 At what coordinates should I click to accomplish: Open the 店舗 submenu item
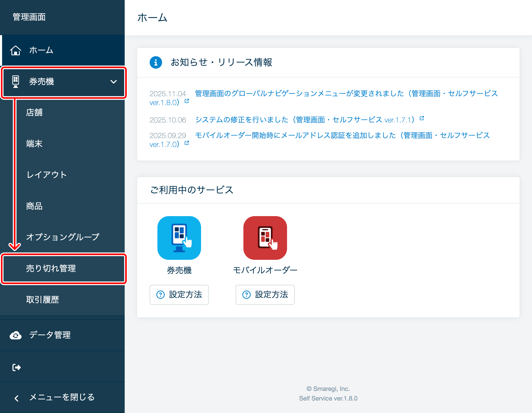tap(34, 112)
